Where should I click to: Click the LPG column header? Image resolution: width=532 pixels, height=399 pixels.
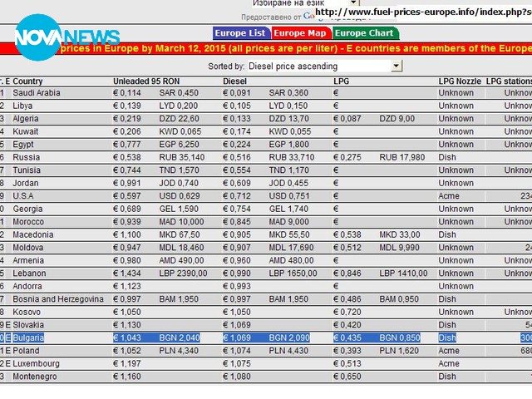(341, 81)
